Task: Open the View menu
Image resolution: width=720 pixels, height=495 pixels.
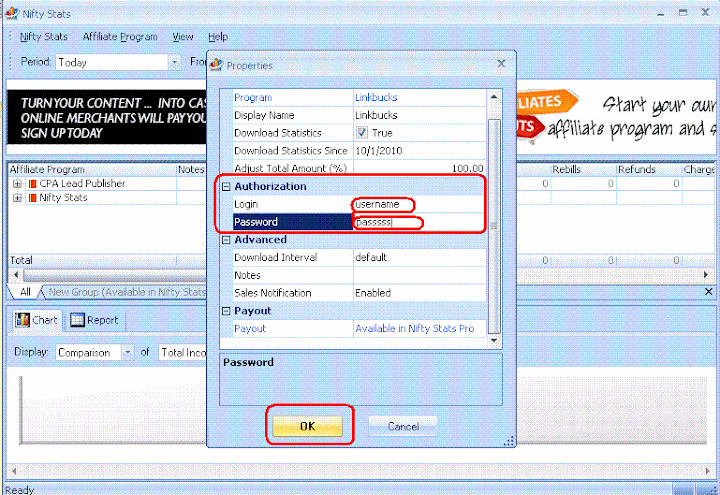Action: [183, 37]
